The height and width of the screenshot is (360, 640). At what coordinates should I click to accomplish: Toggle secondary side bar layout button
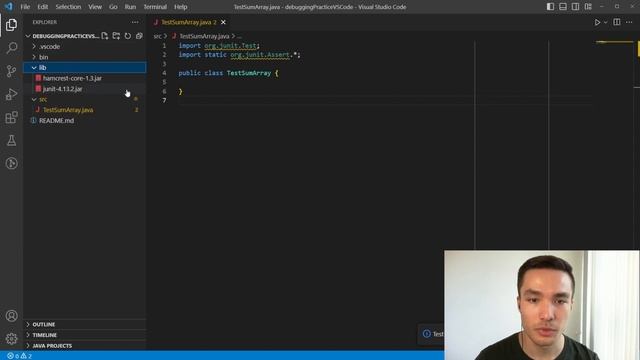coord(575,7)
